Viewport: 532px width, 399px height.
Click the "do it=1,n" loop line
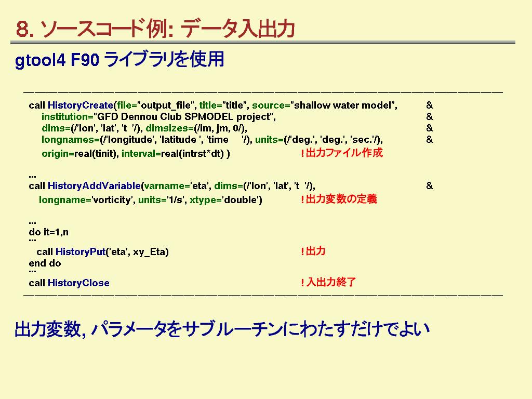[x=48, y=232]
